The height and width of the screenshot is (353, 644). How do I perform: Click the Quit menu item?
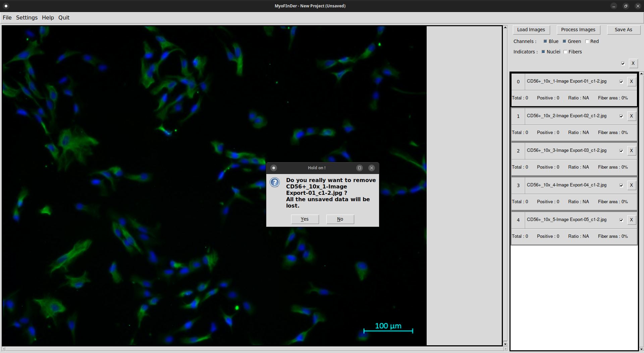click(64, 17)
